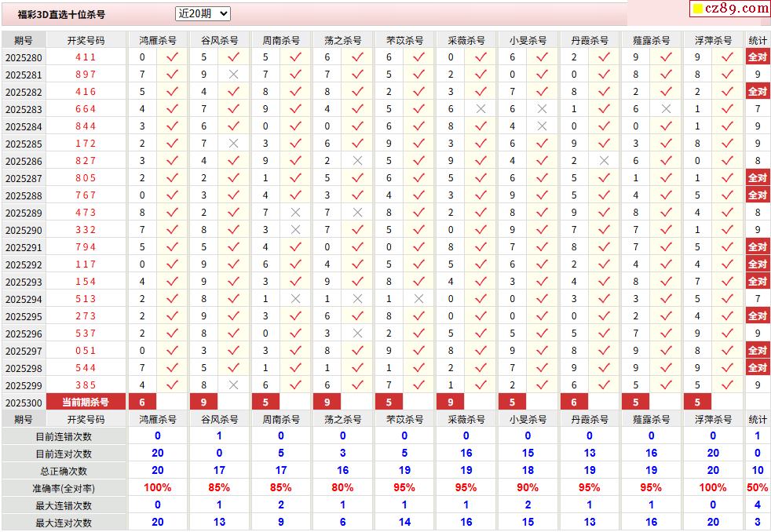Click the 全对 badge in period 2025298 row
This screenshot has height=532, width=771.
(757, 368)
